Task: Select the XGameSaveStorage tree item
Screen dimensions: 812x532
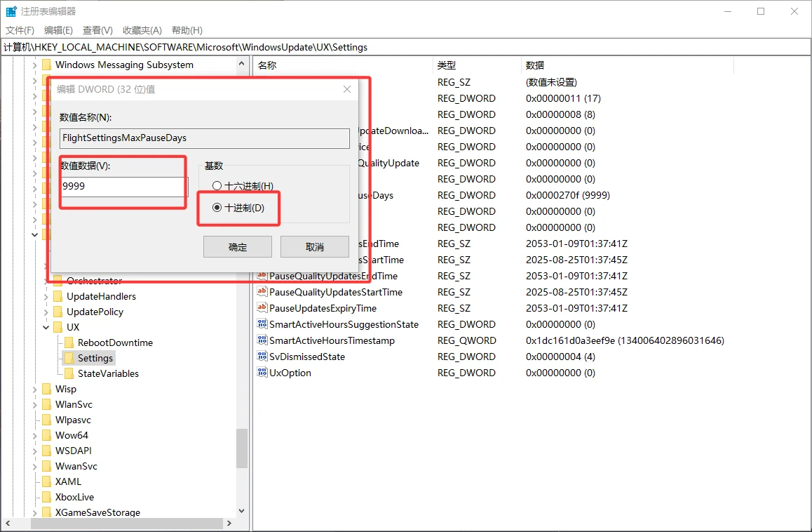Action: (97, 512)
